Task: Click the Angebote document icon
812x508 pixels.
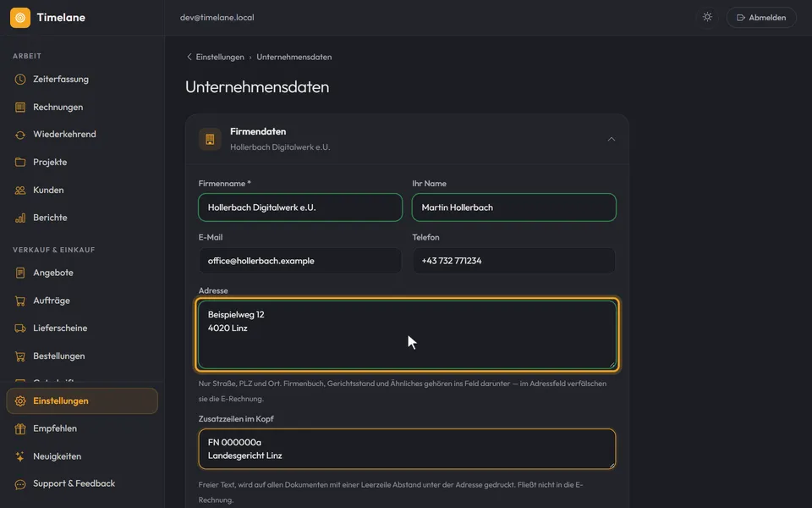Action: tap(20, 273)
